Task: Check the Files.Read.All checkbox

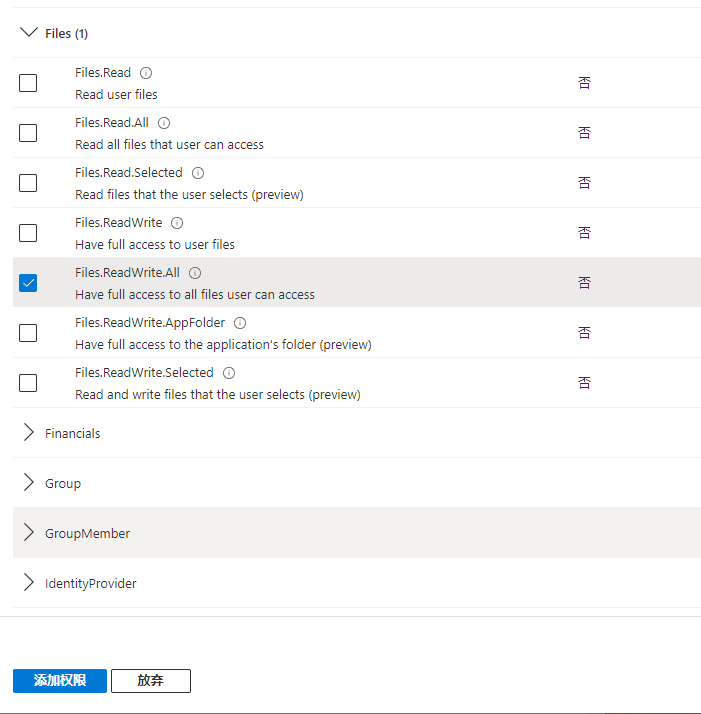Action: [x=28, y=133]
